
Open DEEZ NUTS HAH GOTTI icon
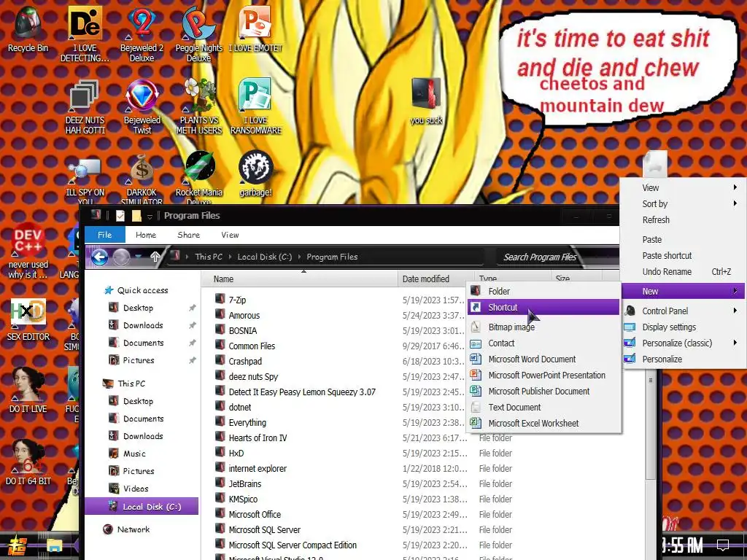85,106
